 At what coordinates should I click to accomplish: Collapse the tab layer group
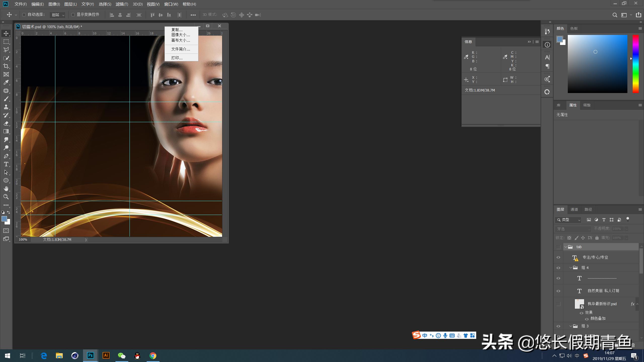point(566,247)
